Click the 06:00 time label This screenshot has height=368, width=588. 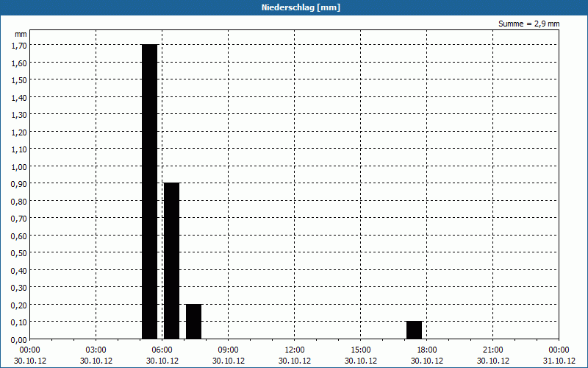pos(162,350)
